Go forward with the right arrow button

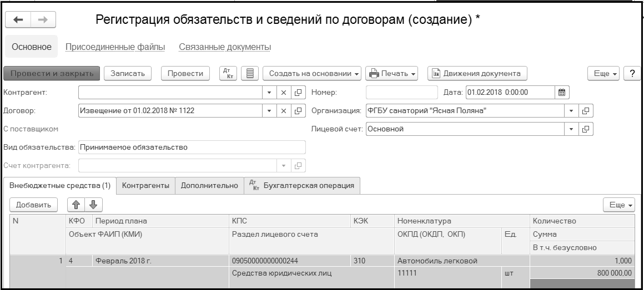point(43,20)
